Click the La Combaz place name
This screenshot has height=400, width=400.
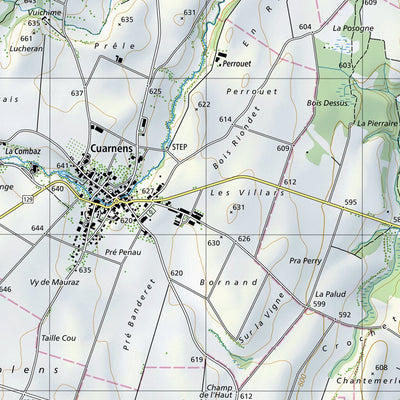[x=23, y=151]
